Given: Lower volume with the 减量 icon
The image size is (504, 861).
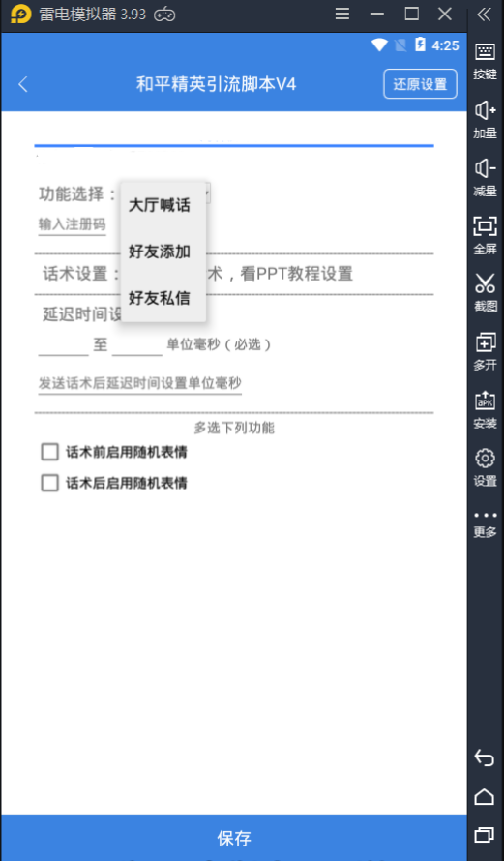Looking at the screenshot, I should [x=485, y=177].
